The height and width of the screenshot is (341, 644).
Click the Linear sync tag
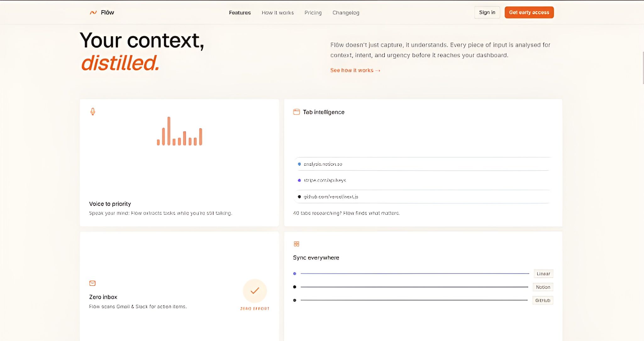pos(543,274)
